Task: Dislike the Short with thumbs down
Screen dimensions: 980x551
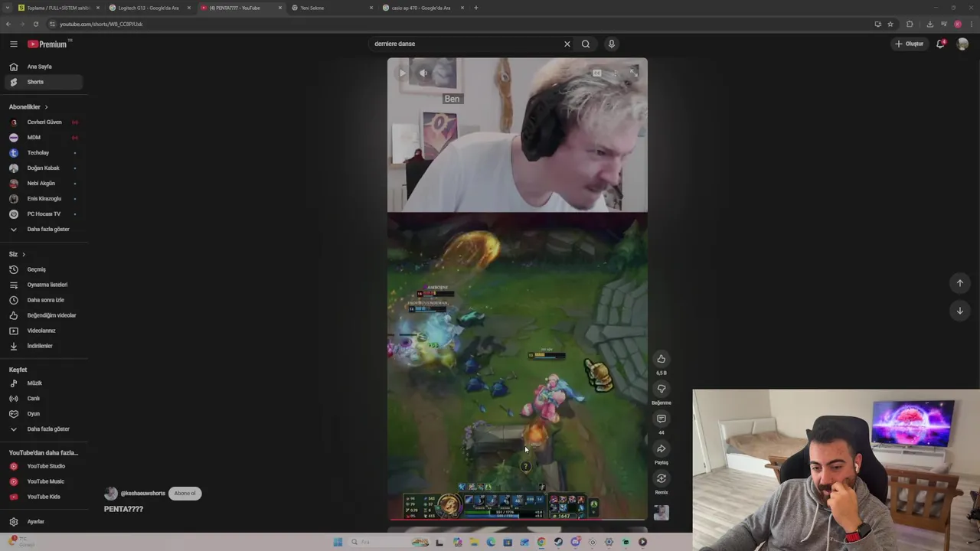Action: [x=661, y=389]
